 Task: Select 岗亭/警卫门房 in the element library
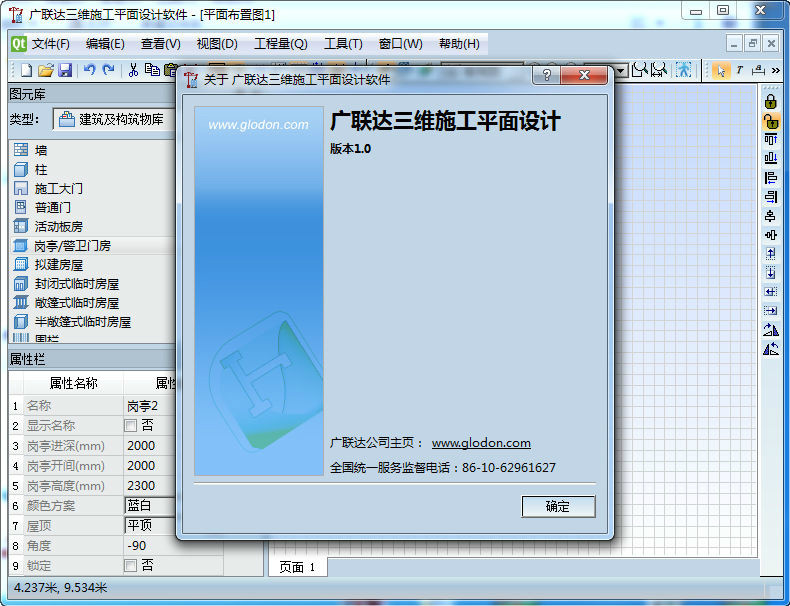[93, 245]
